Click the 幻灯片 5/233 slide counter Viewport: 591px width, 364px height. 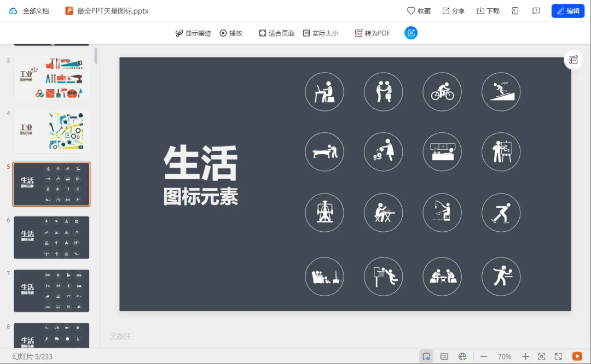click(x=32, y=356)
